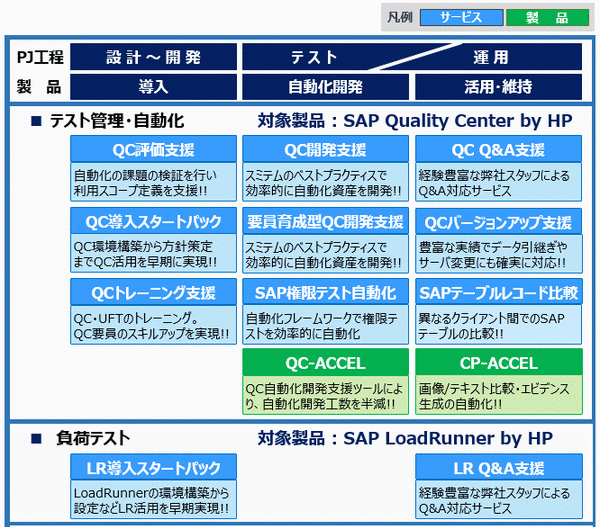Select the 導入 product phase header
This screenshot has height=527, width=600.
tap(153, 87)
